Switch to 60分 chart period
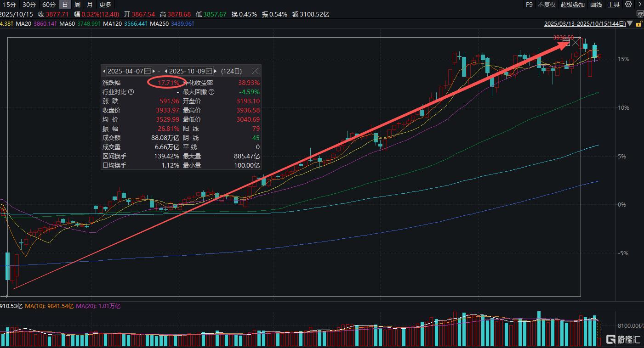 (x=49, y=5)
